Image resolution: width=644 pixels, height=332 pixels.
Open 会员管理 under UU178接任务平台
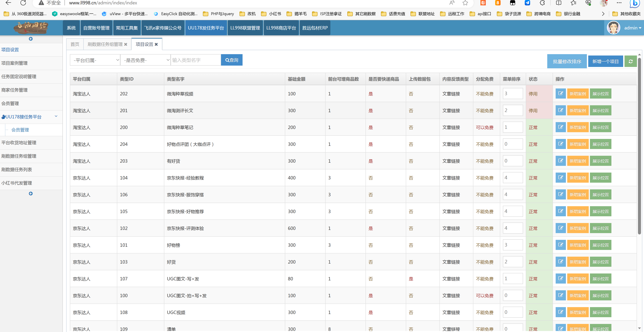[x=20, y=130]
